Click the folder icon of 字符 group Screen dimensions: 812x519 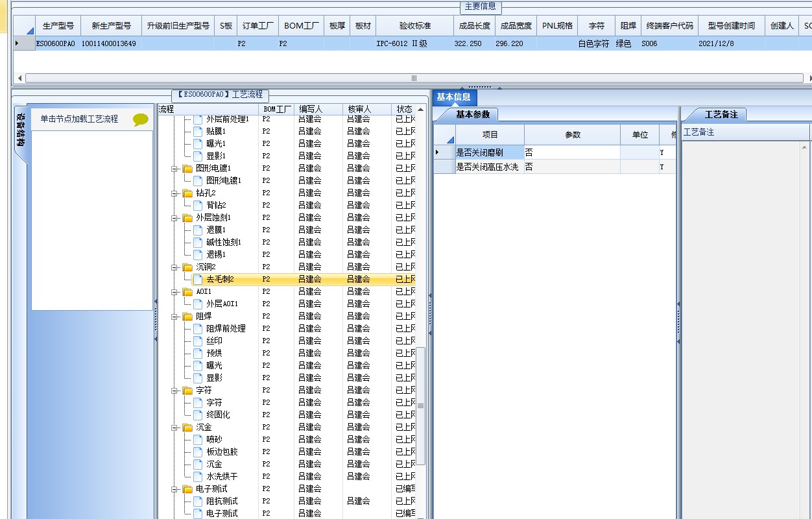pos(187,391)
